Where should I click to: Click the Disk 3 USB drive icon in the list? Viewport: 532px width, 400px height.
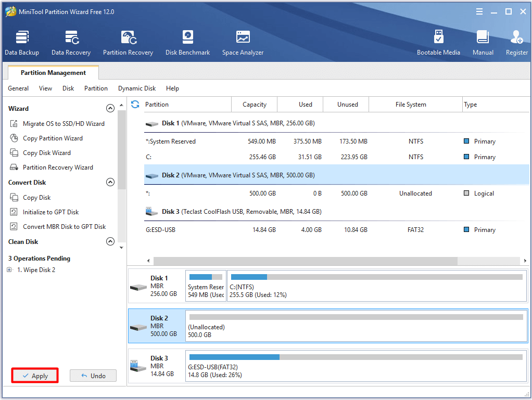[151, 212]
